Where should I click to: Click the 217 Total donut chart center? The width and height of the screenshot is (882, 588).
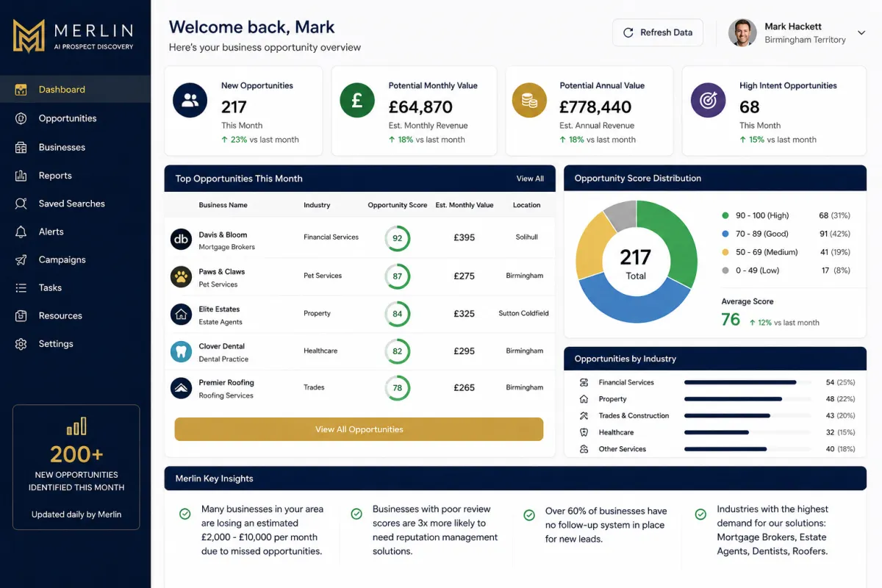(x=636, y=263)
